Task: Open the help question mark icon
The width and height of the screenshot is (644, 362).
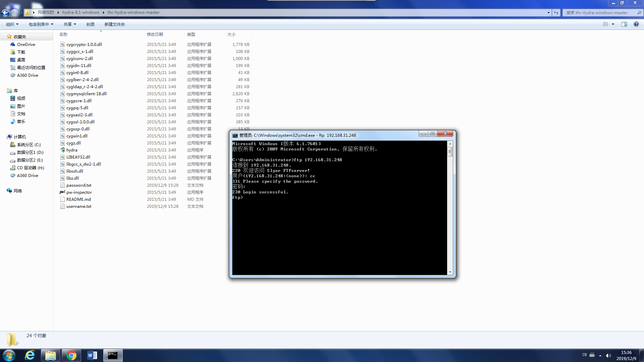Action: [x=636, y=24]
